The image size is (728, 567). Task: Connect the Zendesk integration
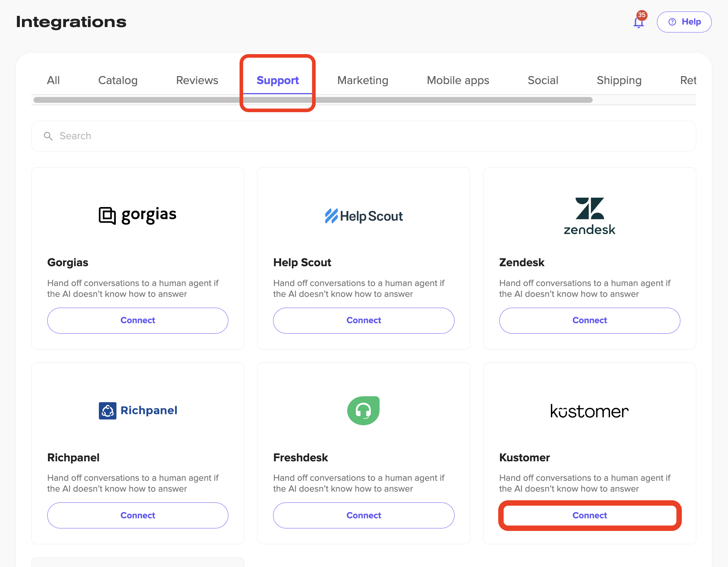coord(589,320)
